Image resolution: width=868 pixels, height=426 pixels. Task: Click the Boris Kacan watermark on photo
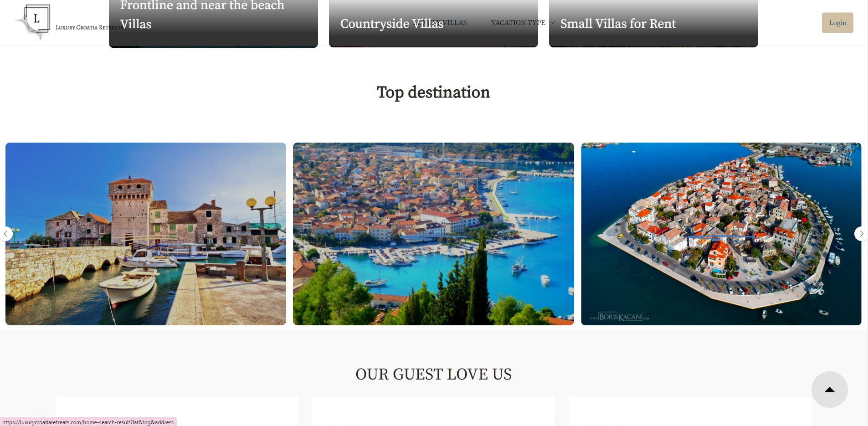point(620,317)
